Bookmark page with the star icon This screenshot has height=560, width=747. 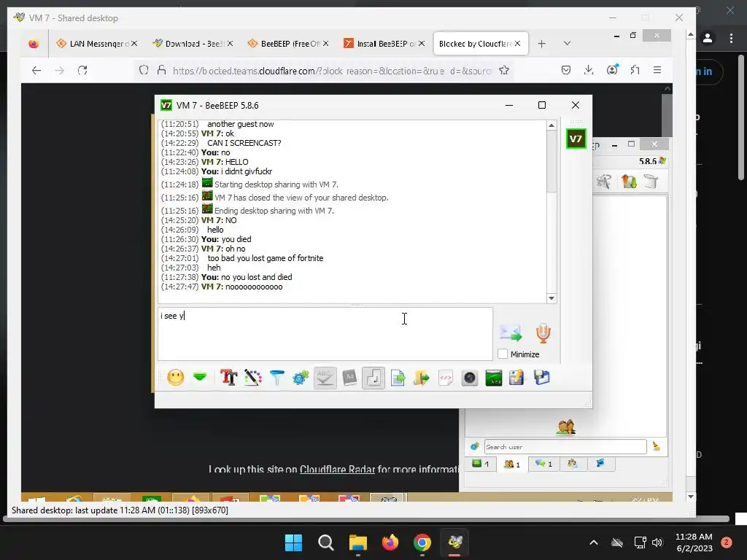tap(503, 71)
